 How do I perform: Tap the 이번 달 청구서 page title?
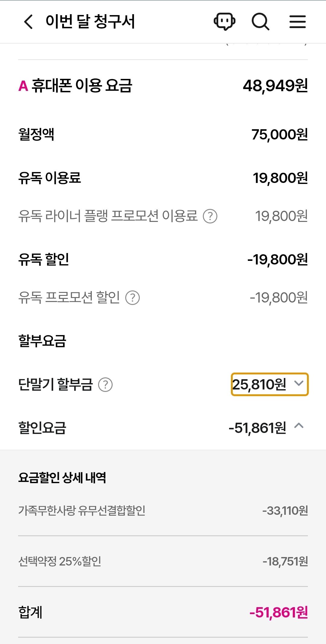click(x=90, y=22)
